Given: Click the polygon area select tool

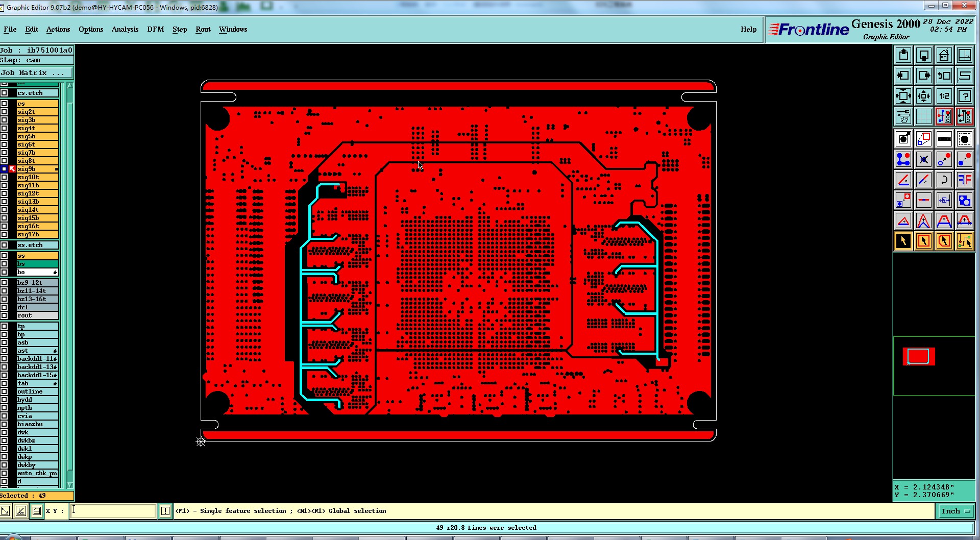Looking at the screenshot, I should (x=944, y=241).
